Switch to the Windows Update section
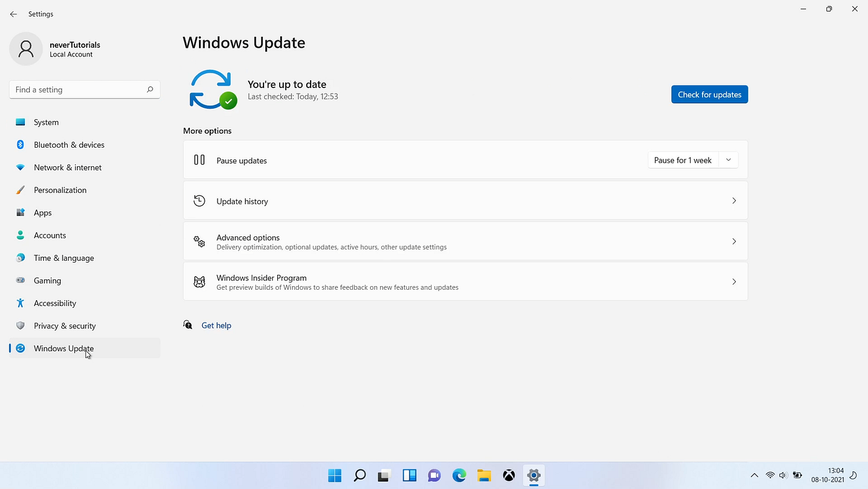Screen dimensions: 868x489 point(63,348)
